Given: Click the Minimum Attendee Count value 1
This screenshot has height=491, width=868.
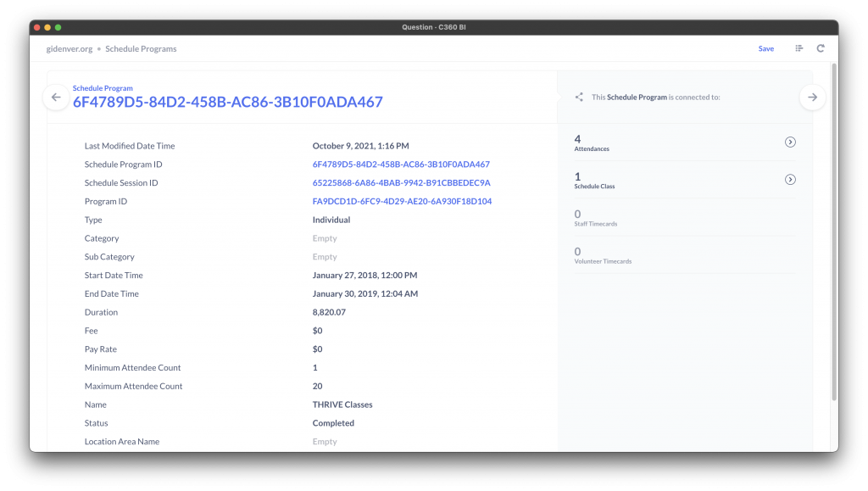Looking at the screenshot, I should [315, 367].
